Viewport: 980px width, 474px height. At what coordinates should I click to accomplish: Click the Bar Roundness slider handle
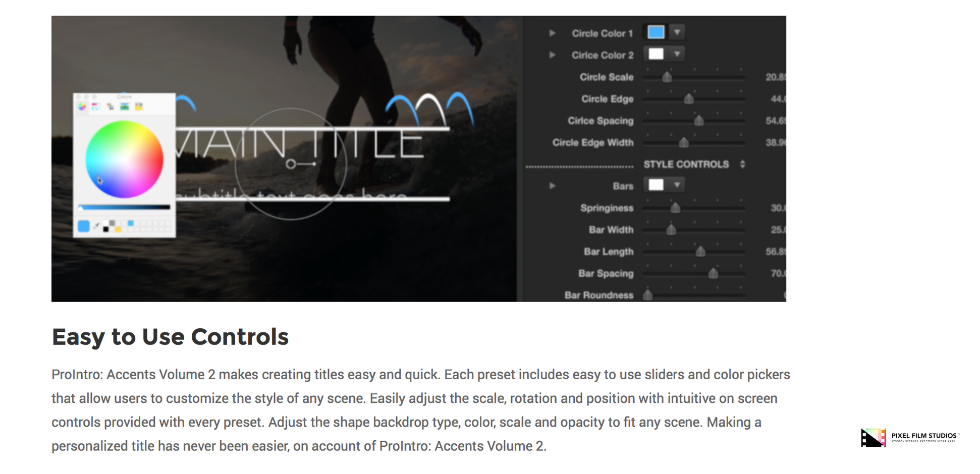click(648, 295)
